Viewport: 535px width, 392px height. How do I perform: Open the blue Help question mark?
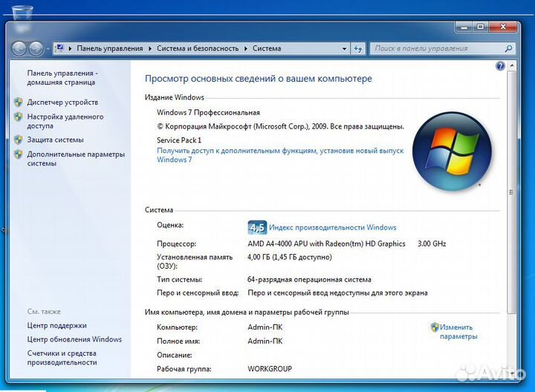(500, 66)
